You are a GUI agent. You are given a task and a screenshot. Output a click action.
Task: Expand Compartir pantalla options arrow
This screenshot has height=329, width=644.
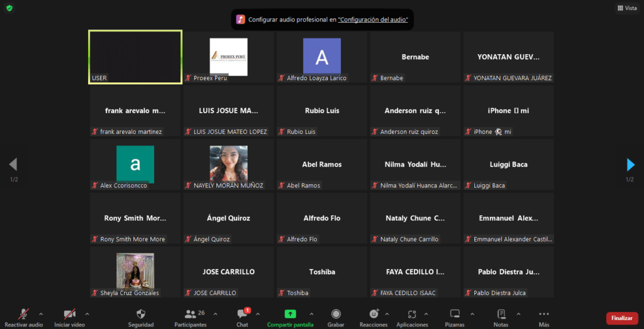point(311,313)
